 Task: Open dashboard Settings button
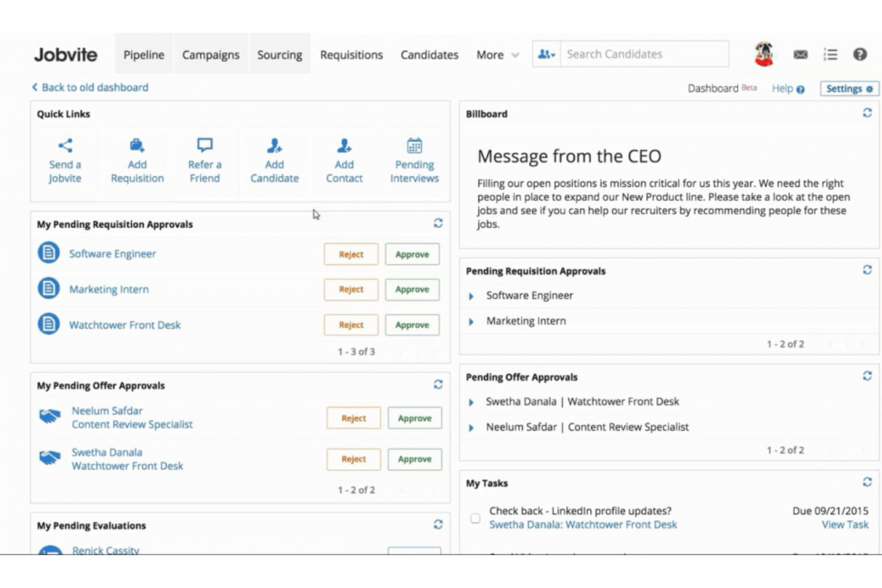click(849, 89)
